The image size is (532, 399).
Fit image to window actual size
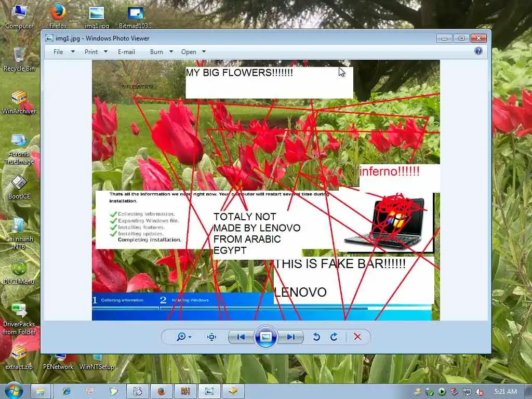(x=212, y=337)
